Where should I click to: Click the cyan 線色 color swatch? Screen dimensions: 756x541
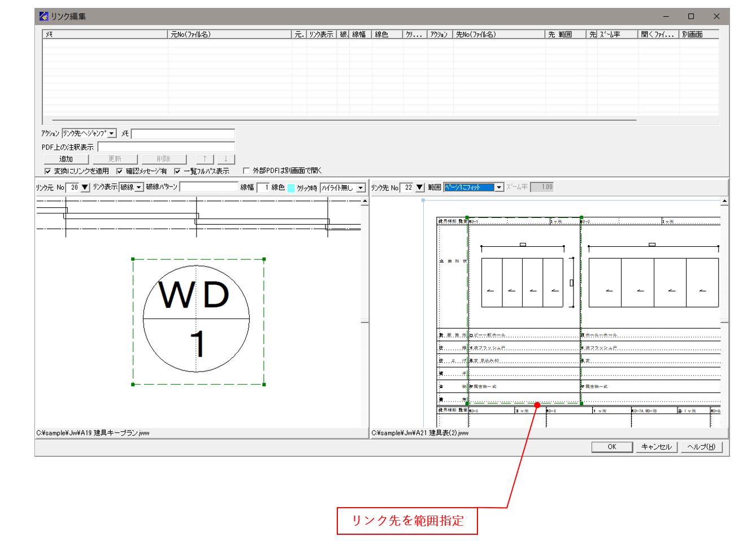(x=291, y=187)
